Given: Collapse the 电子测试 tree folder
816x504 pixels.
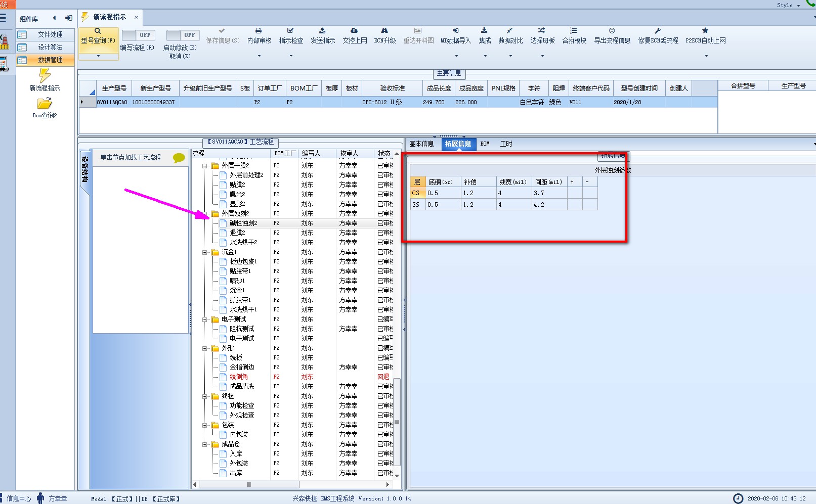Looking at the screenshot, I should click(205, 319).
